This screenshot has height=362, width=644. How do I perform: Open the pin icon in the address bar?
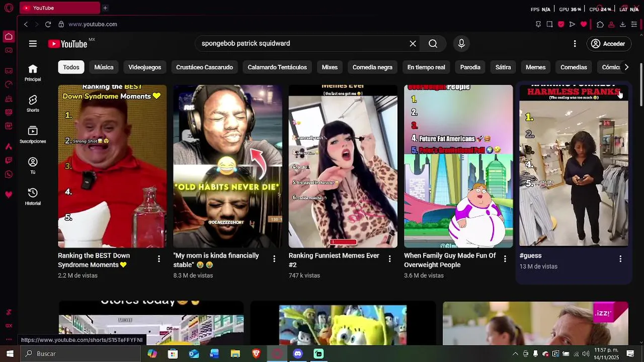(x=538, y=24)
